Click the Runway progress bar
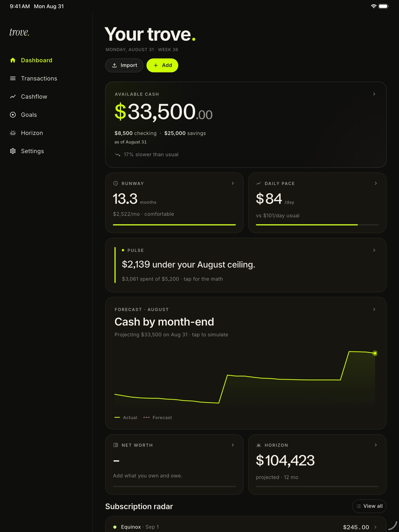Screen dimensions: 399x532 point(174,225)
